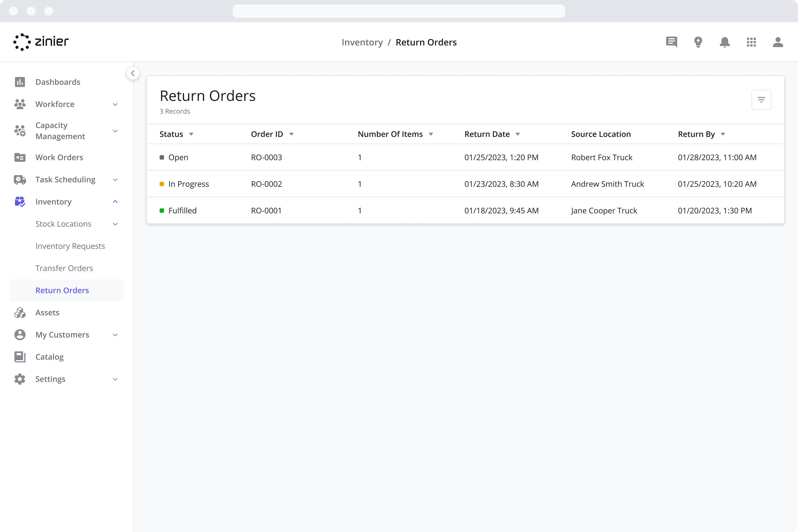
Task: Open the notifications bell
Action: coord(725,42)
